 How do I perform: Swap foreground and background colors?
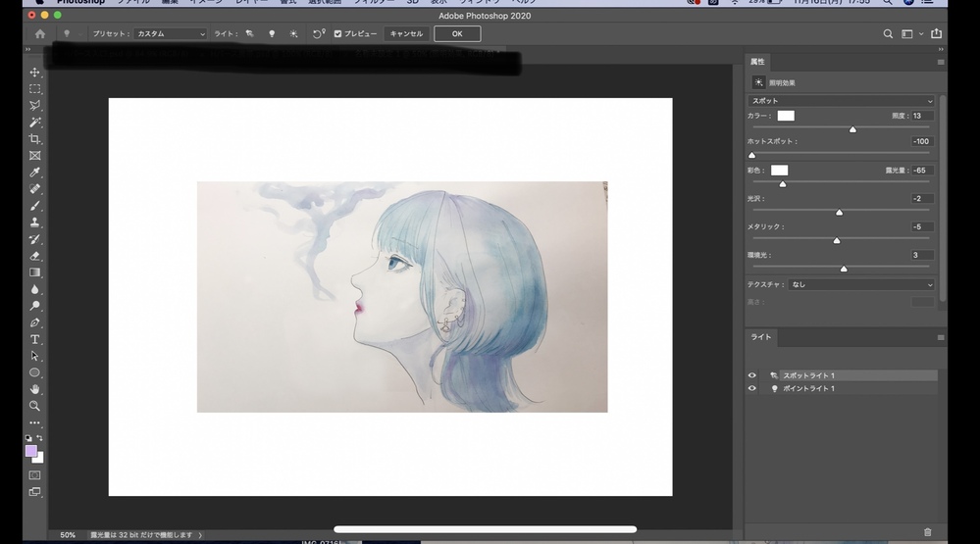(40, 438)
